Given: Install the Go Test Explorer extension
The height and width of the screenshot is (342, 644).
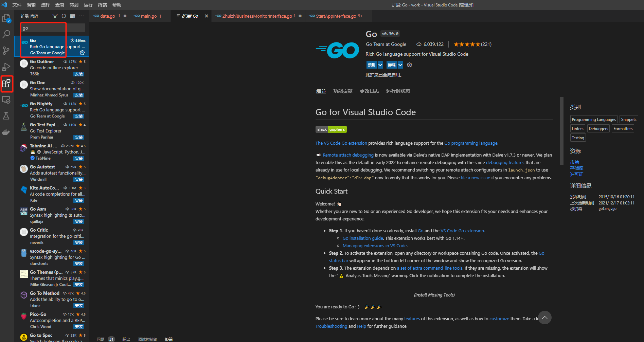Looking at the screenshot, I should [x=79, y=137].
